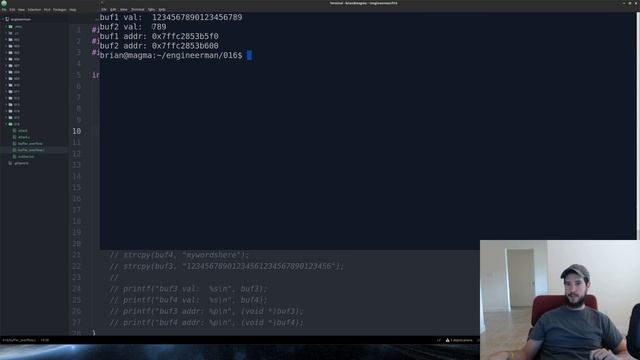Screen dimensions: 640x360
Task: Open the terminal window's Edit menu
Action: click(x=113, y=9)
